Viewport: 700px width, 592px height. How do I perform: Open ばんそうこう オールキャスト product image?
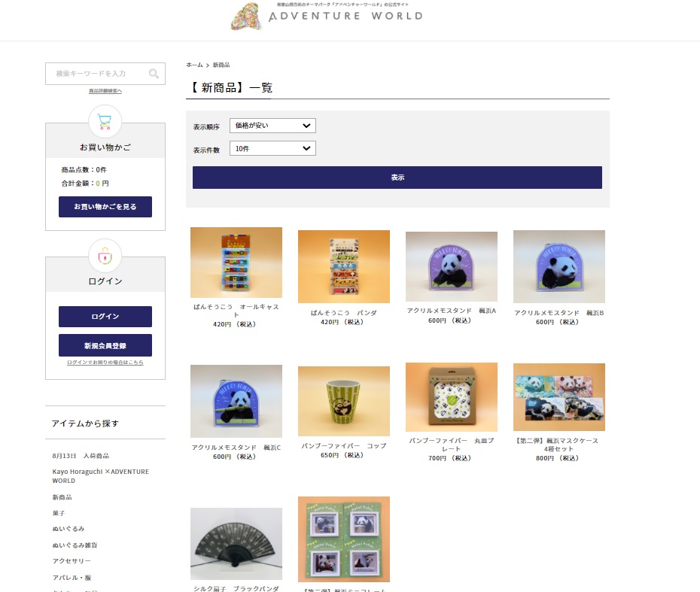(236, 263)
